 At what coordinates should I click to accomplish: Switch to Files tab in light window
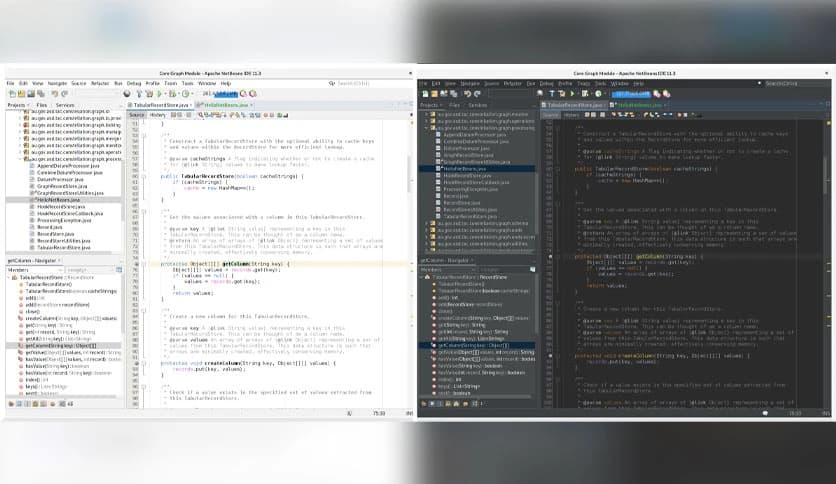(42, 105)
